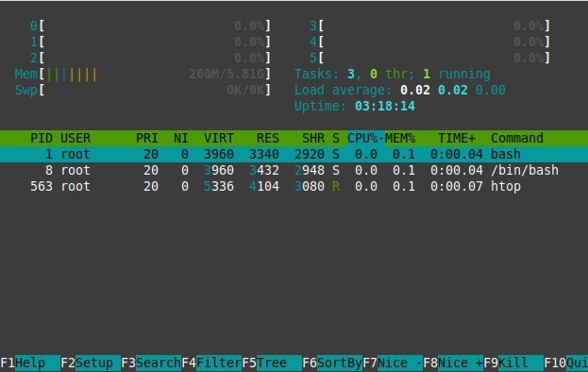This screenshot has width=588, height=372.
Task: Click the CPU 1 meter
Action: coord(150,42)
